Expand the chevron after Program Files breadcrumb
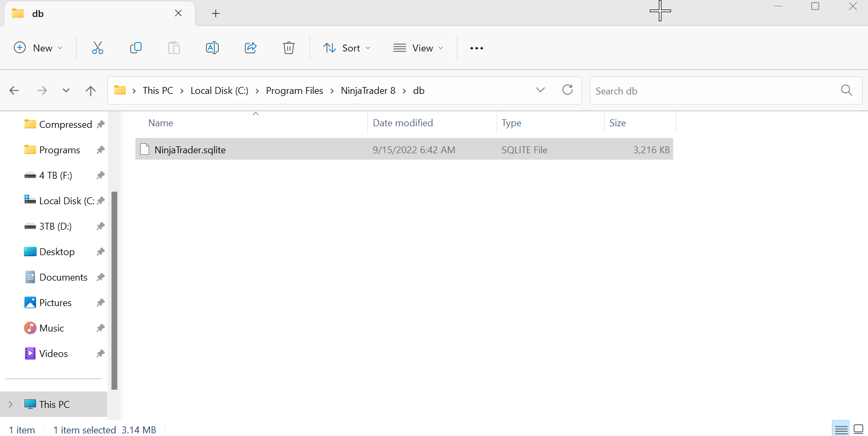868x436 pixels. 332,91
